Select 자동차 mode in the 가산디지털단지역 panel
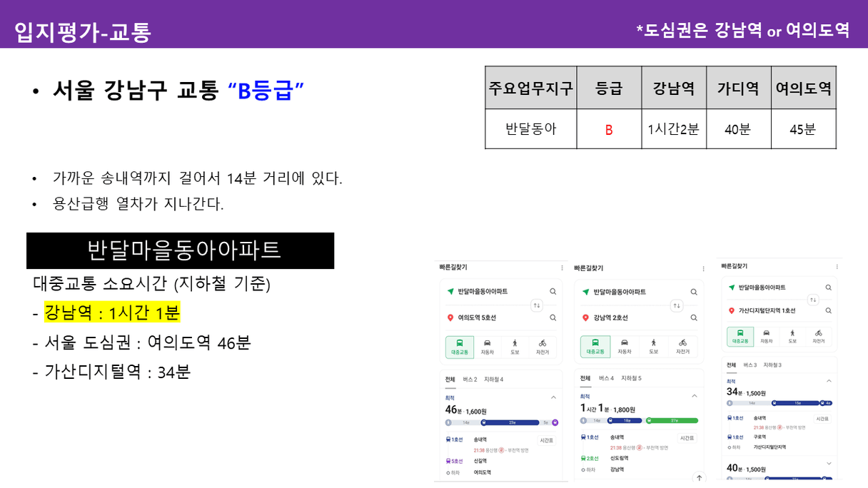This screenshot has width=868, height=488. (766, 337)
